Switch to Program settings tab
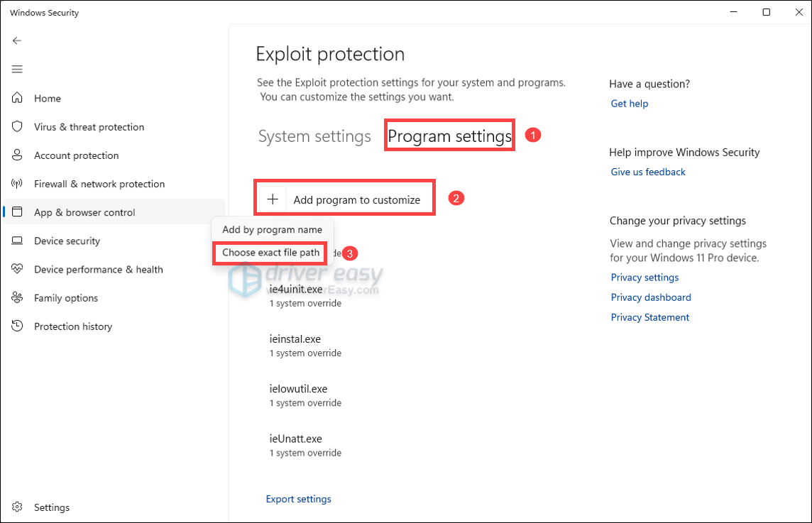812x523 pixels. click(x=450, y=136)
